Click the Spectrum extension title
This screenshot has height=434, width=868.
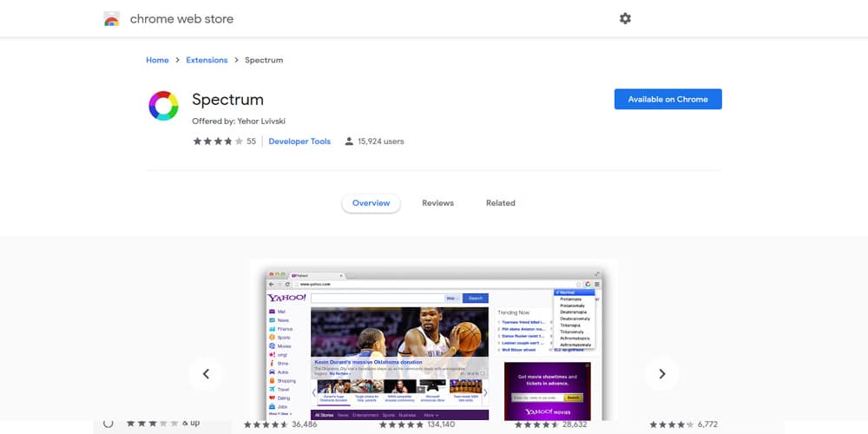(227, 100)
